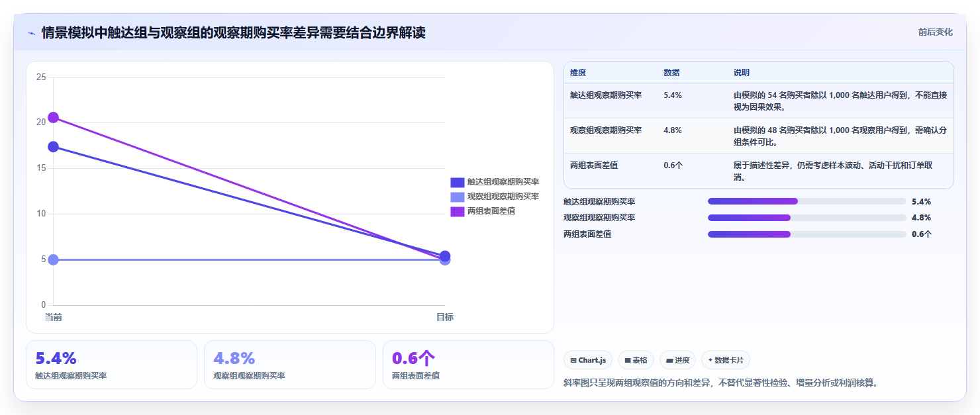Viewport: 980px width, 415px height.
Task: Click the description starting 属于描述性差异
Action: [x=834, y=171]
